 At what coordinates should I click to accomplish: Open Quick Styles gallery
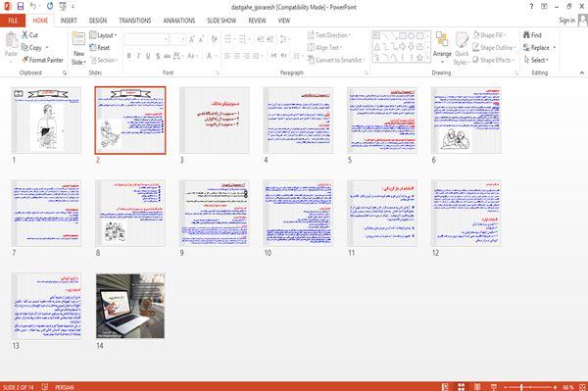pos(462,48)
